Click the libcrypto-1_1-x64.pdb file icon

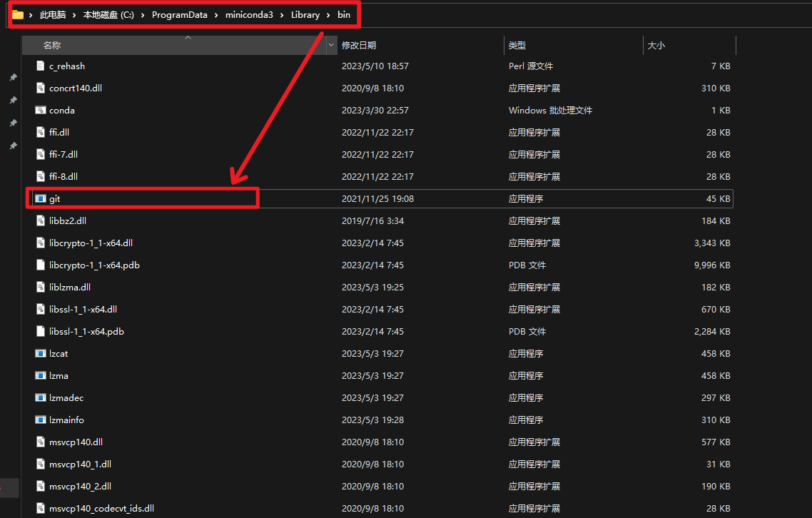point(41,265)
